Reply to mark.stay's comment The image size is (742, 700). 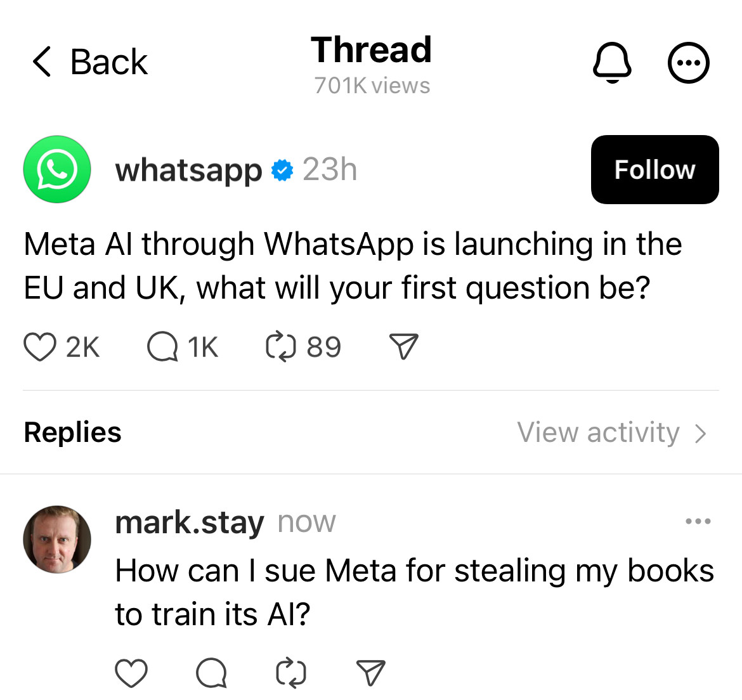(x=212, y=673)
